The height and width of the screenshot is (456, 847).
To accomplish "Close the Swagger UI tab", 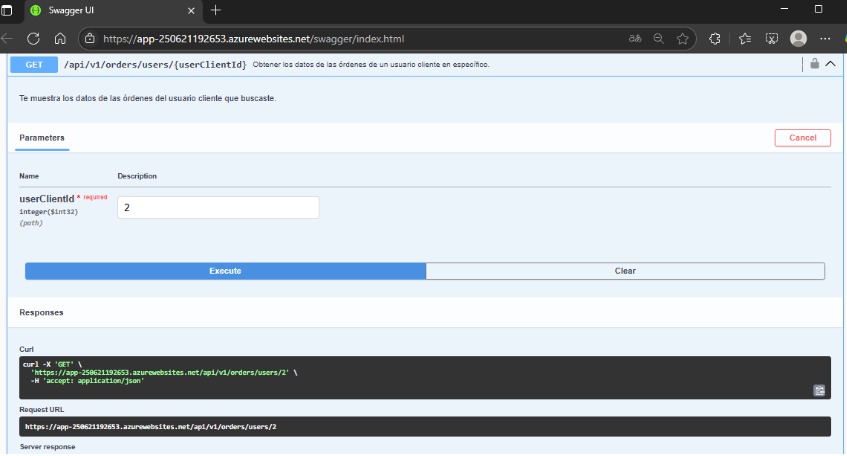I will coord(191,11).
